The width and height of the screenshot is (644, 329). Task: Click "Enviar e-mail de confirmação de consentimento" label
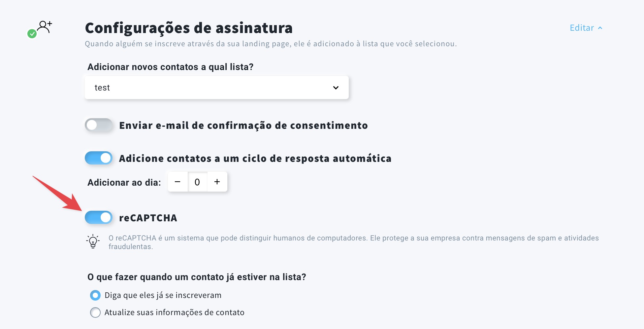point(243,126)
